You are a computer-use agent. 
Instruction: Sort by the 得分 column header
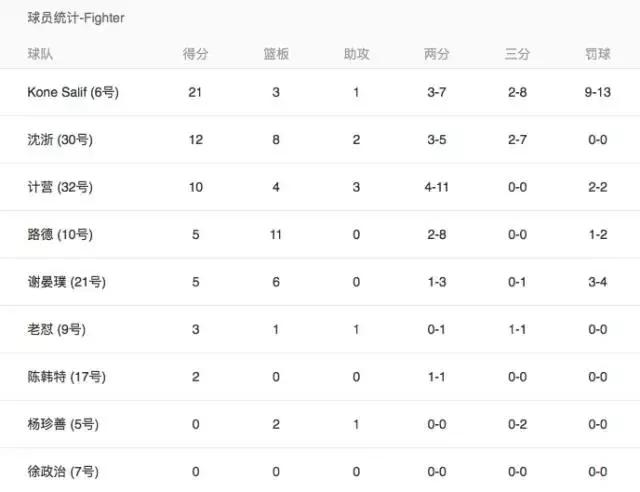tap(196, 54)
